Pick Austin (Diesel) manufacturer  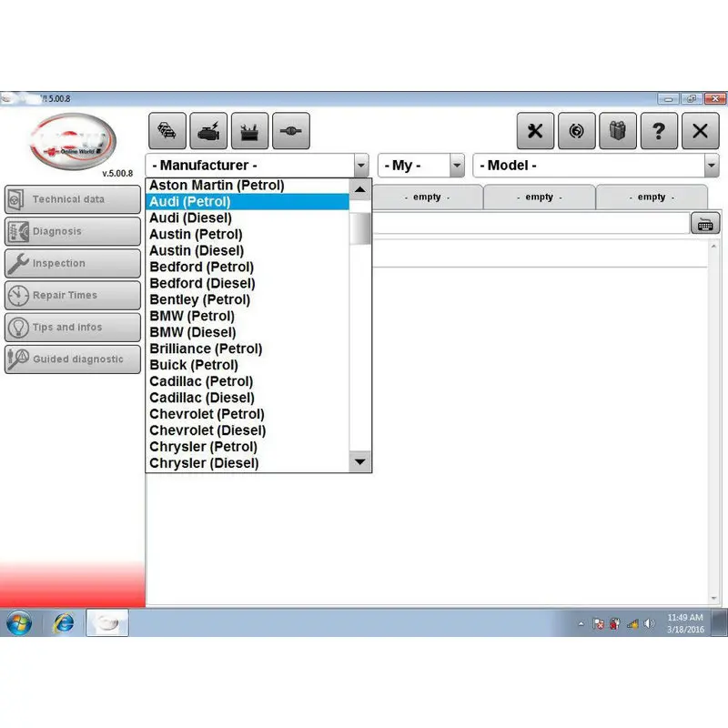point(248,251)
